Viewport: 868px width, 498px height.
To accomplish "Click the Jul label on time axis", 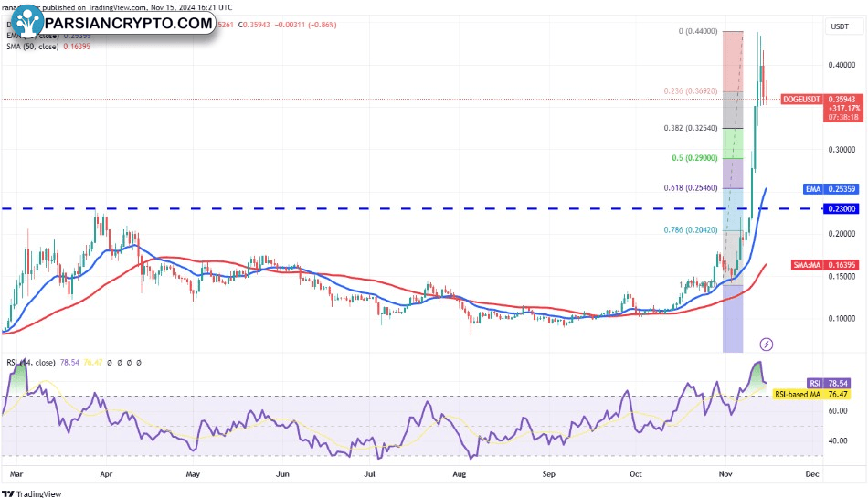I will (x=369, y=473).
